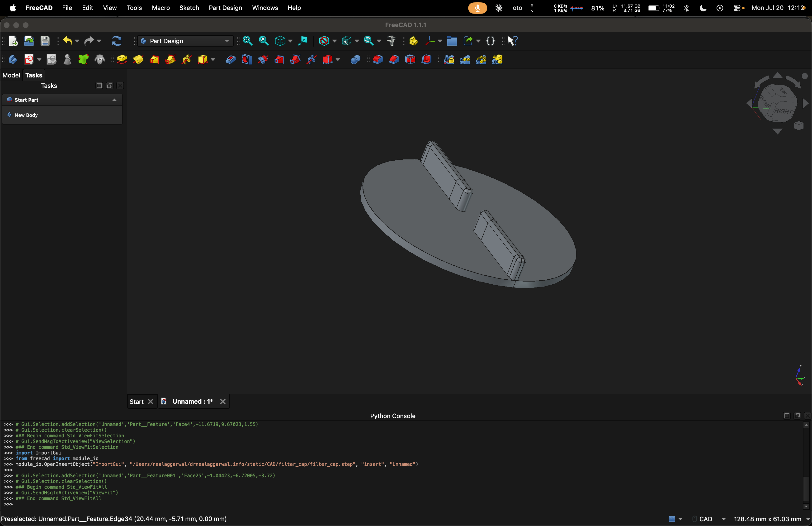Collapse the Start Part task section
The height and width of the screenshot is (526, 812).
point(114,100)
